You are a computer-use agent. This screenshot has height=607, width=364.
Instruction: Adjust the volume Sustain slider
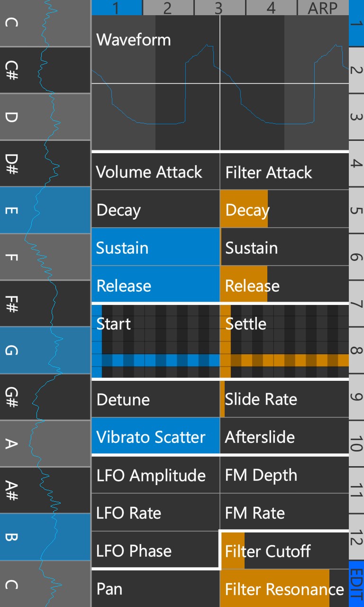coord(155,247)
